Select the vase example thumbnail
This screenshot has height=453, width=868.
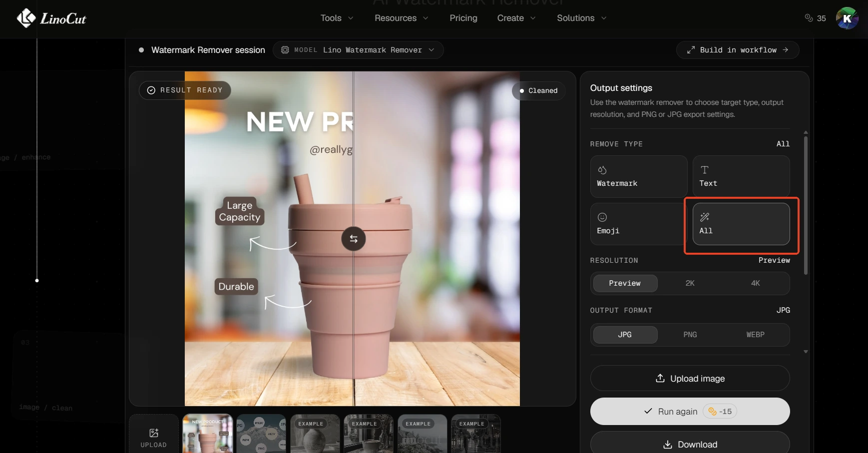point(315,434)
